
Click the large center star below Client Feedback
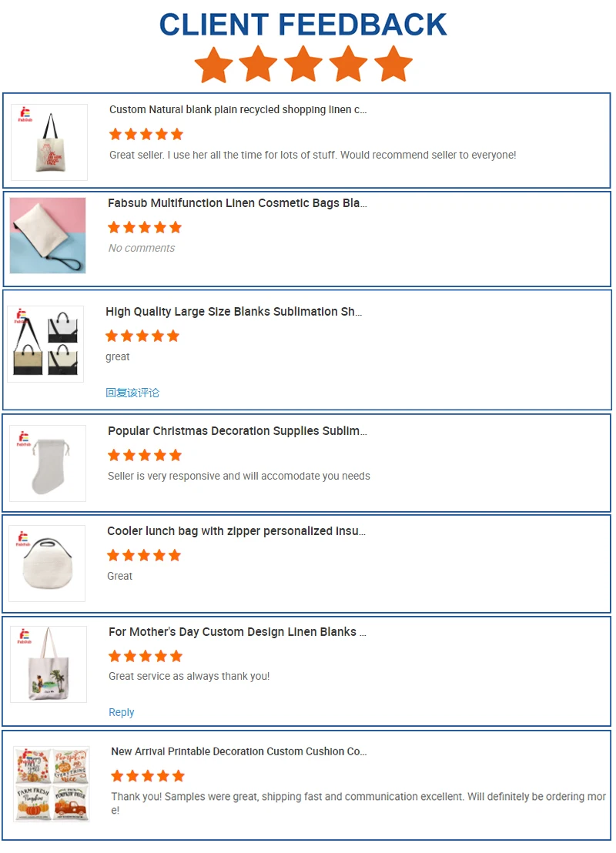[x=303, y=64]
